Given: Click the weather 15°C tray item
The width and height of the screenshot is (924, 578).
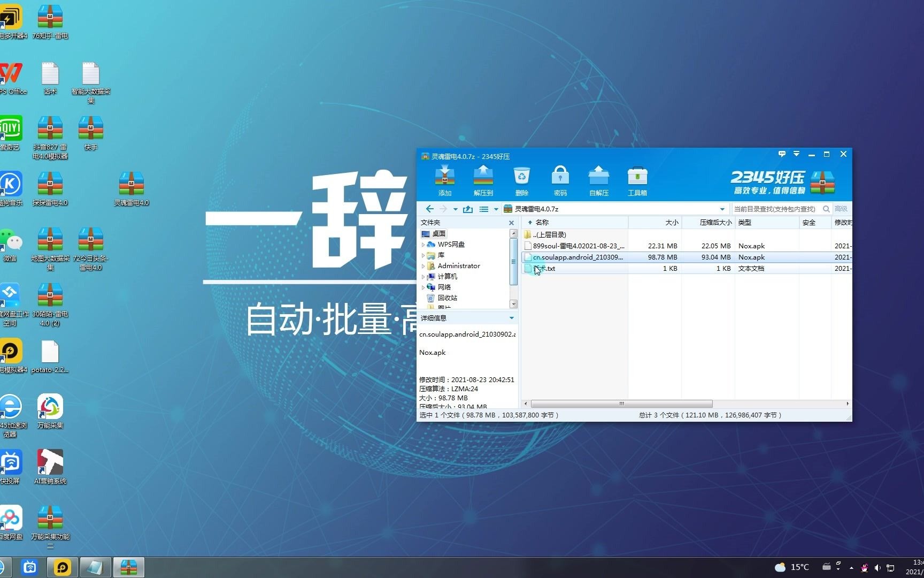Looking at the screenshot, I should pos(792,567).
